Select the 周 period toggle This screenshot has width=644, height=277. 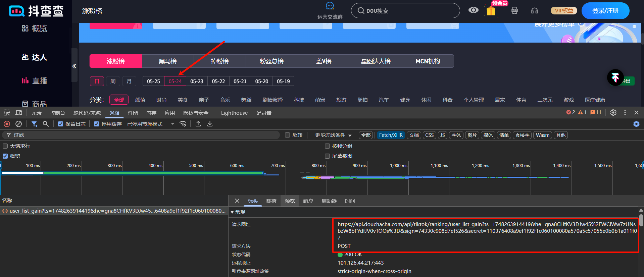(113, 81)
